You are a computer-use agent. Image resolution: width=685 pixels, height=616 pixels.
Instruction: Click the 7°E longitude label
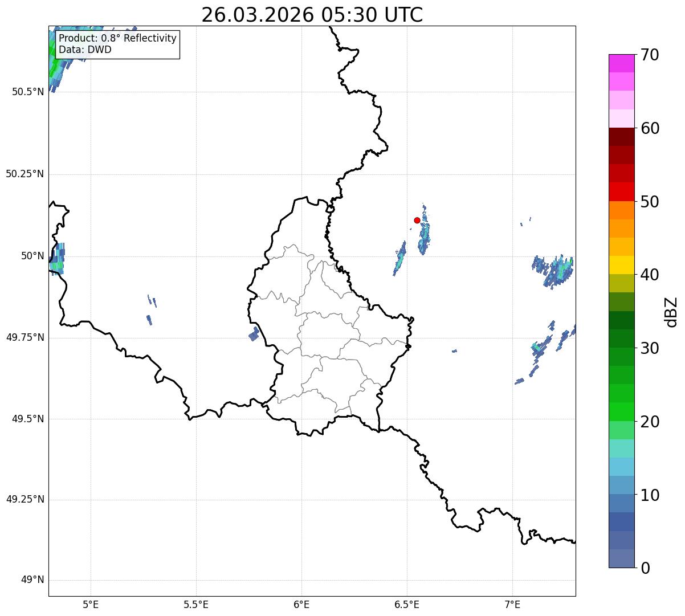[x=512, y=605]
